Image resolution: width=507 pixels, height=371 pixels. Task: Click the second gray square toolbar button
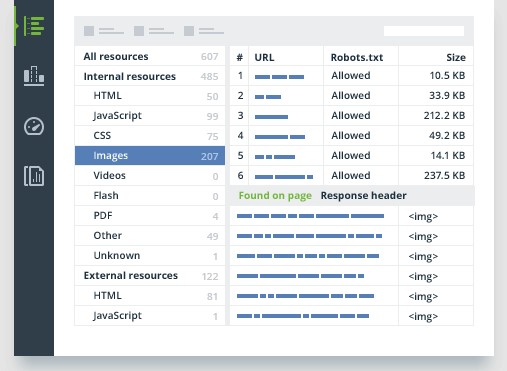[139, 31]
